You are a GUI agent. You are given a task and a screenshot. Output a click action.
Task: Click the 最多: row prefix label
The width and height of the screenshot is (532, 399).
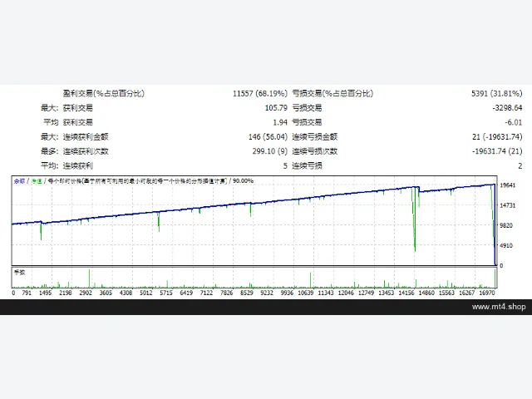pyautogui.click(x=50, y=151)
